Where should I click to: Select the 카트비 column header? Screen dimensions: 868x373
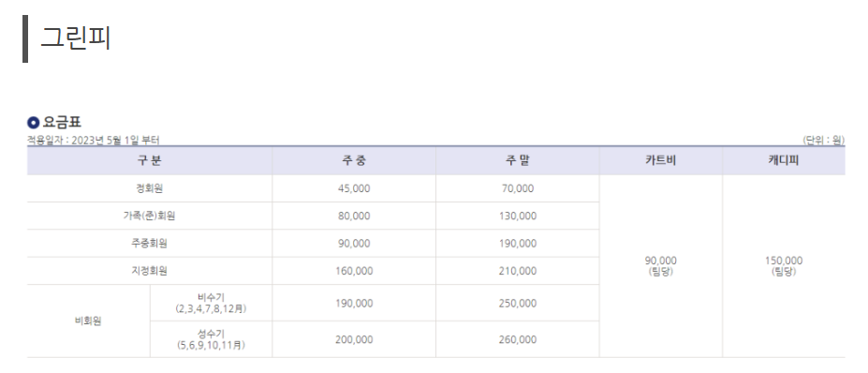pyautogui.click(x=660, y=161)
